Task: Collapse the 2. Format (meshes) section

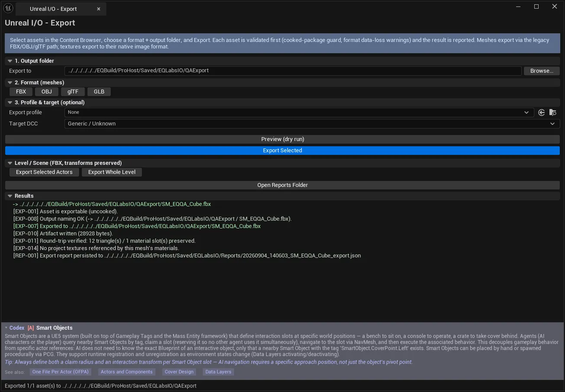Action: click(10, 83)
